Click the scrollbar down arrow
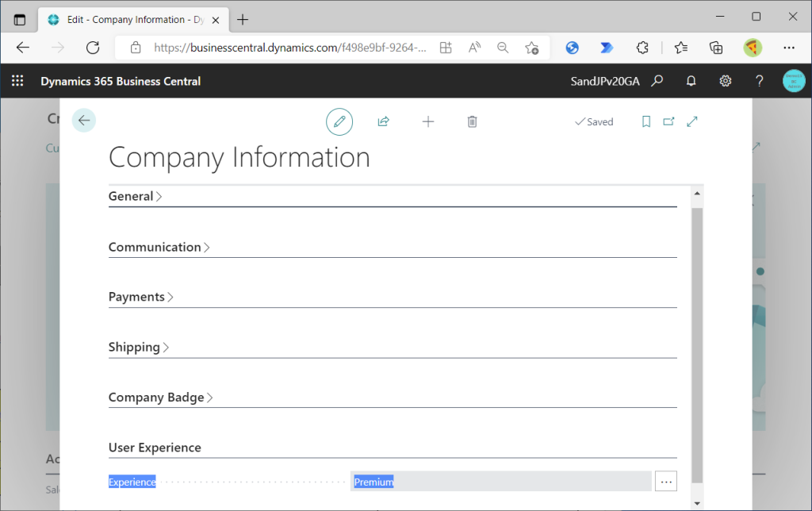This screenshot has height=511, width=812. [x=697, y=503]
